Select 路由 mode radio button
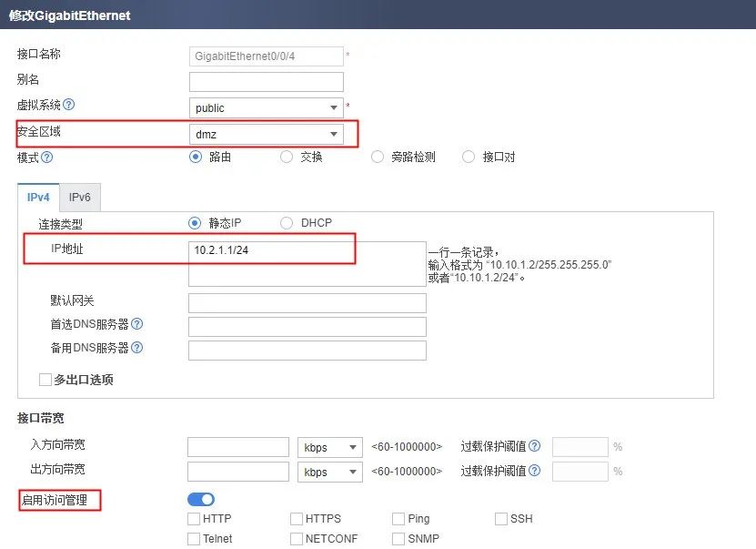Viewport: 756px width, 549px height. coord(196,157)
